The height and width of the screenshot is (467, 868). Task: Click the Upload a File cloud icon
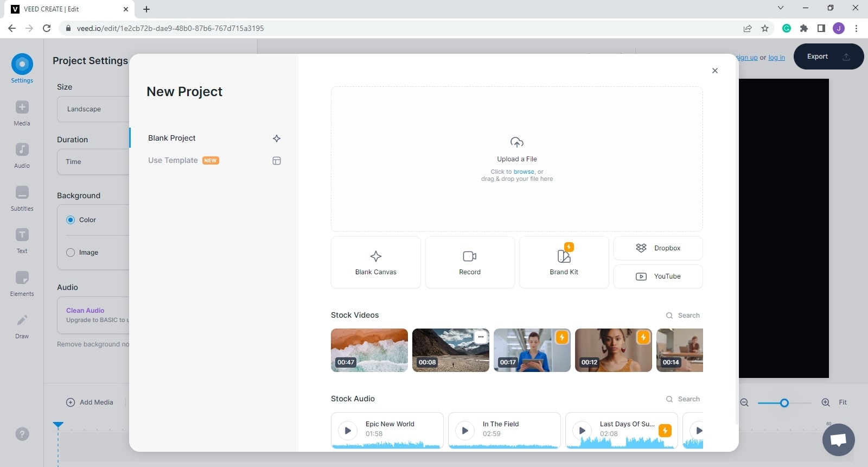point(517,142)
